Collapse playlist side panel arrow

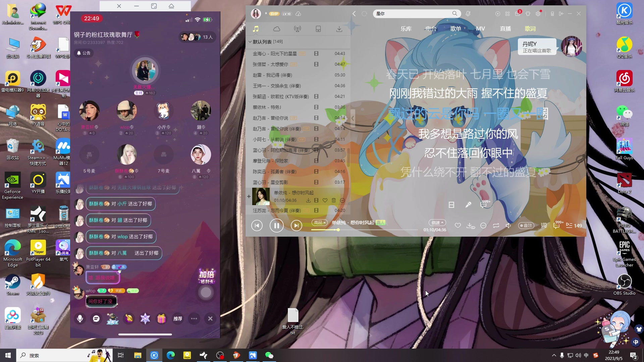tap(353, 118)
